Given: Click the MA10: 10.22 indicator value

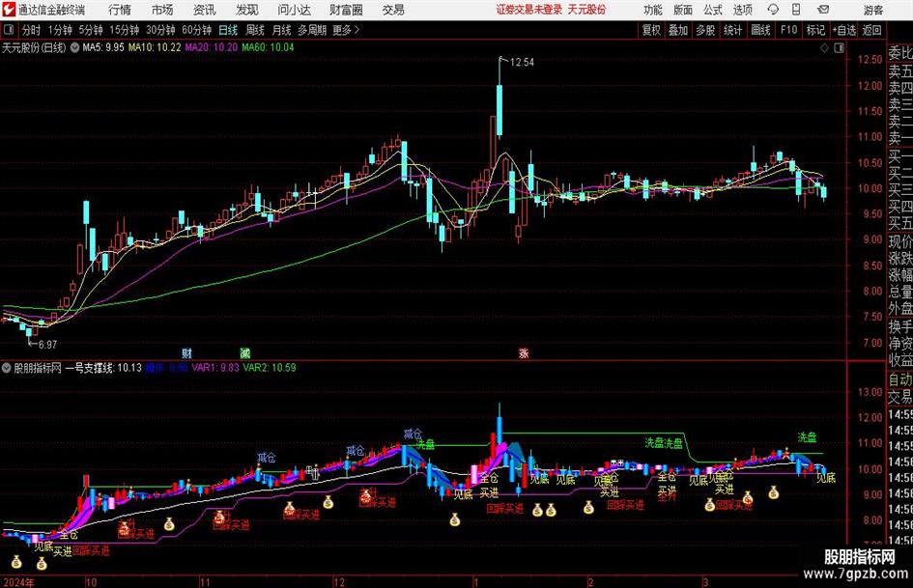Looking at the screenshot, I should click(x=155, y=47).
